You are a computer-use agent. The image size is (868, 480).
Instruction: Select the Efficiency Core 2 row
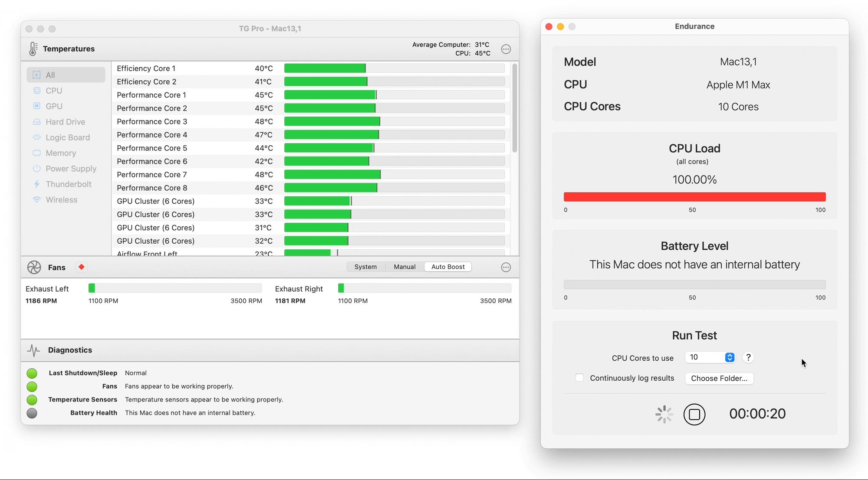point(311,82)
